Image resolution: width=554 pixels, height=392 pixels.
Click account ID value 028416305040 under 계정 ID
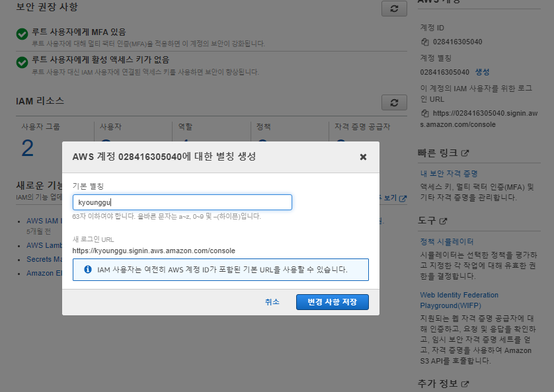(457, 42)
